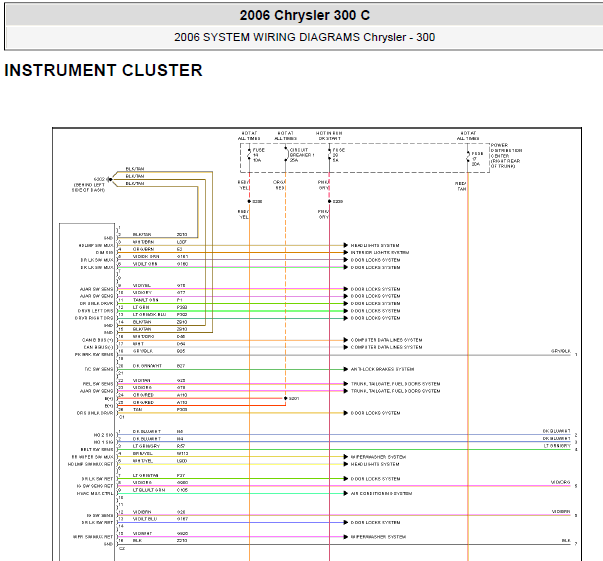Click the 'ORG/RED' label below the circuit breaker

point(279,185)
